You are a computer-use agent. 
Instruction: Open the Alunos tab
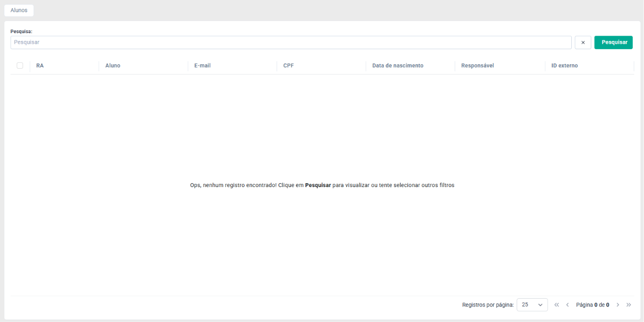click(19, 10)
